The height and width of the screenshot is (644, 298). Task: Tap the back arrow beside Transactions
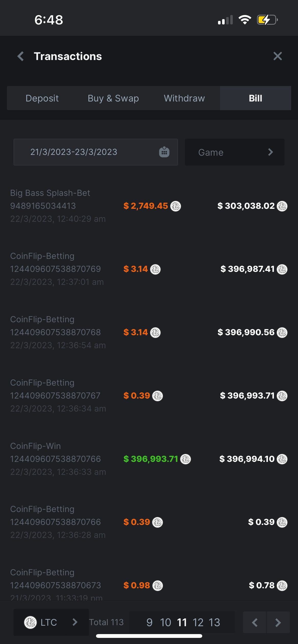21,56
